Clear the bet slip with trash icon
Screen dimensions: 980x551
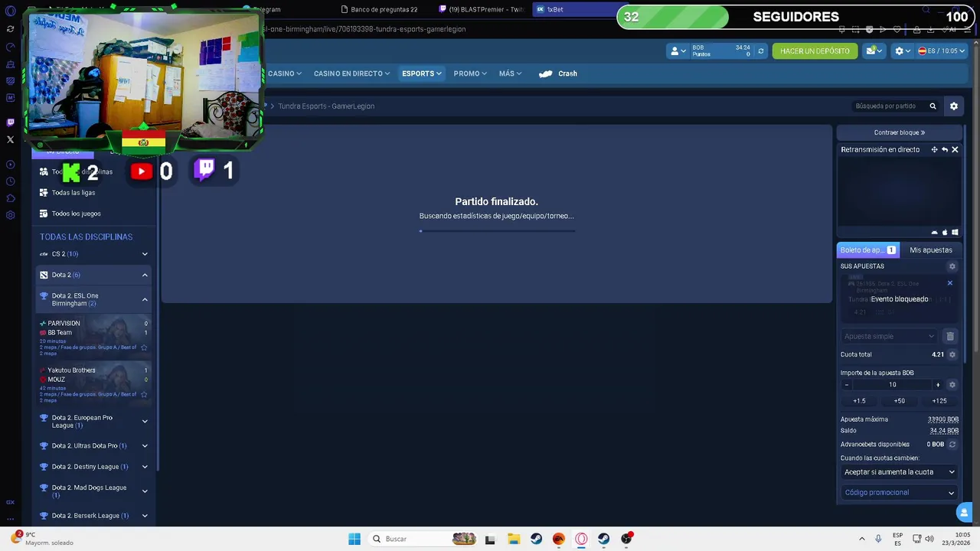[x=950, y=336]
